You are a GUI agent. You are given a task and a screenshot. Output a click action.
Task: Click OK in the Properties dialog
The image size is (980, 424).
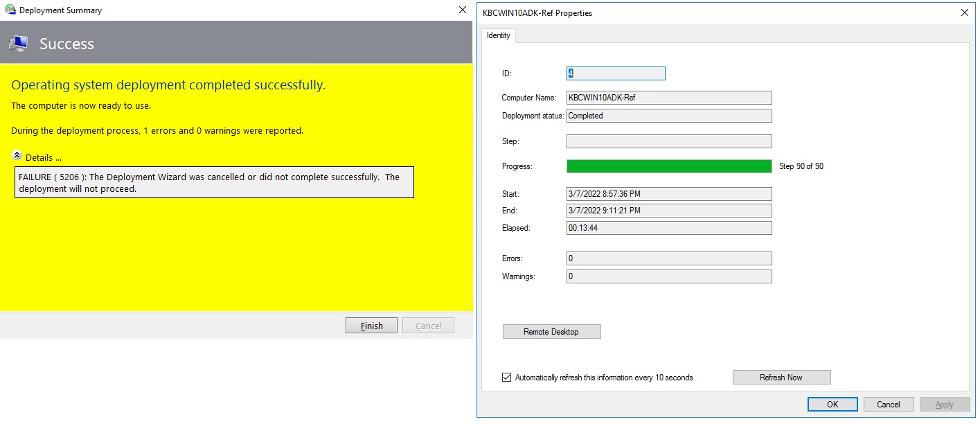click(832, 404)
